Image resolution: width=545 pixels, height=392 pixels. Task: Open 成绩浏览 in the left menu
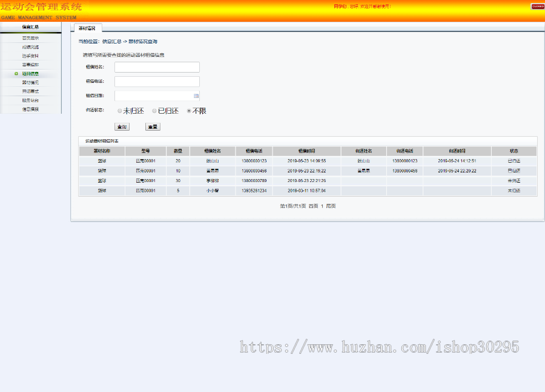(x=31, y=47)
